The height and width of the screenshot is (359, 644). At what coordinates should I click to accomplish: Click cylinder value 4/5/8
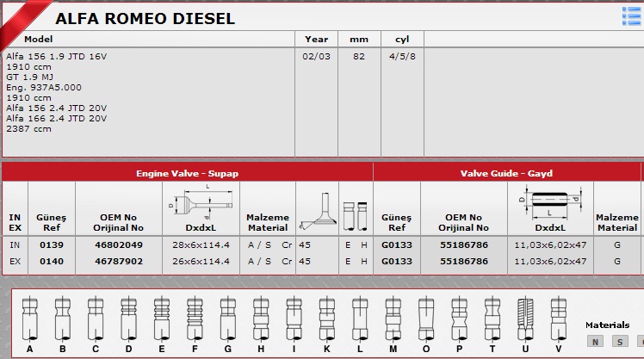(402, 57)
